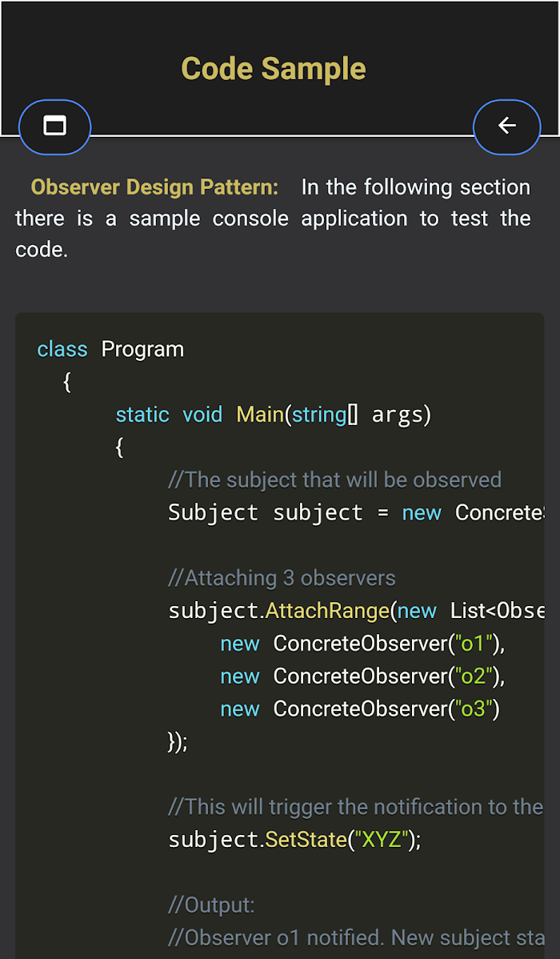Select the Observer Design Pattern heading
Image resolution: width=560 pixels, height=959 pixels.
tap(154, 187)
